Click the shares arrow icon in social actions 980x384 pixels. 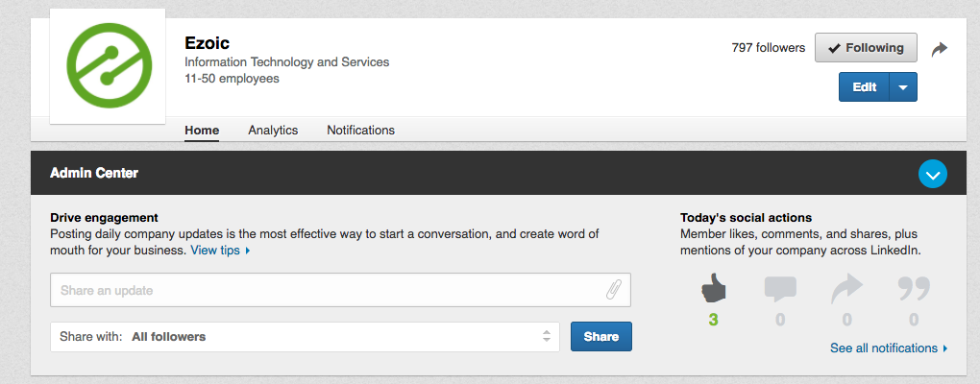(846, 288)
